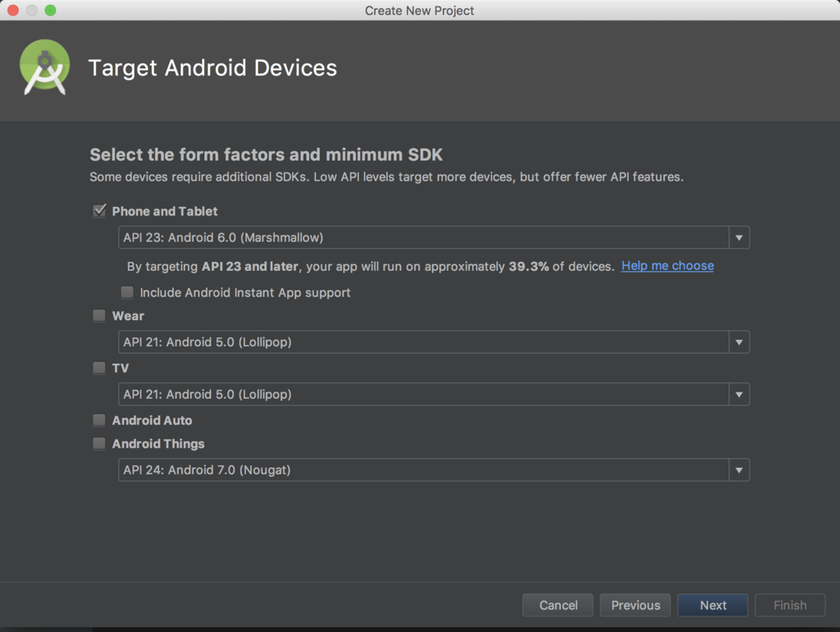Screen dimensions: 840x632
Task: Open the Help me choose link
Action: click(x=667, y=266)
